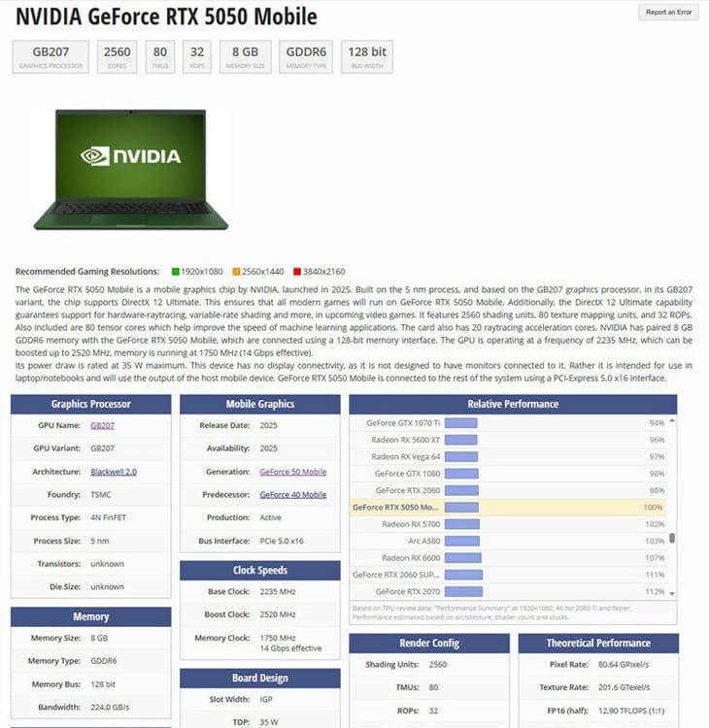Click the 224.0 GB/s bandwidth value
Viewport: 709px width, 728px height.
point(110,707)
